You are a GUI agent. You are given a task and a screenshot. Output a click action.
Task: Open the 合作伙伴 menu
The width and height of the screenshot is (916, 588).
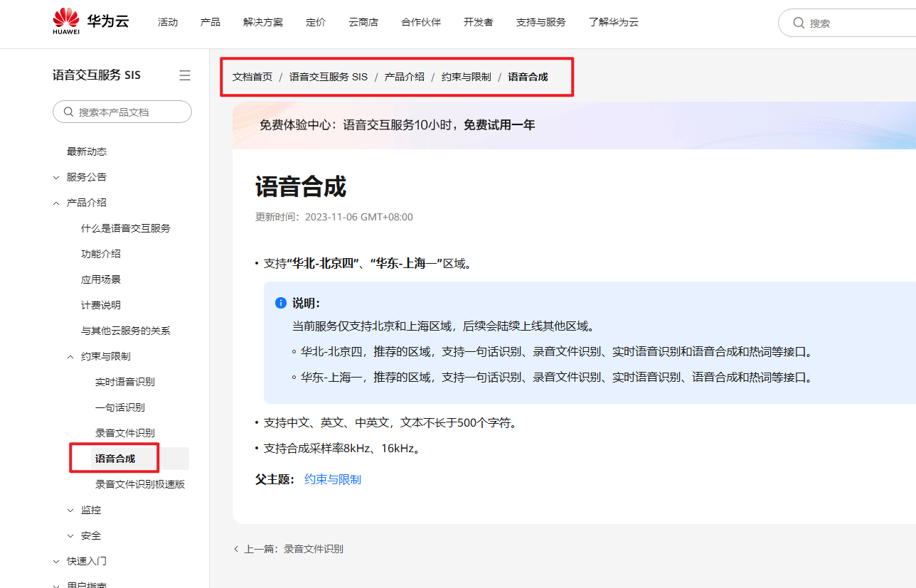[421, 22]
